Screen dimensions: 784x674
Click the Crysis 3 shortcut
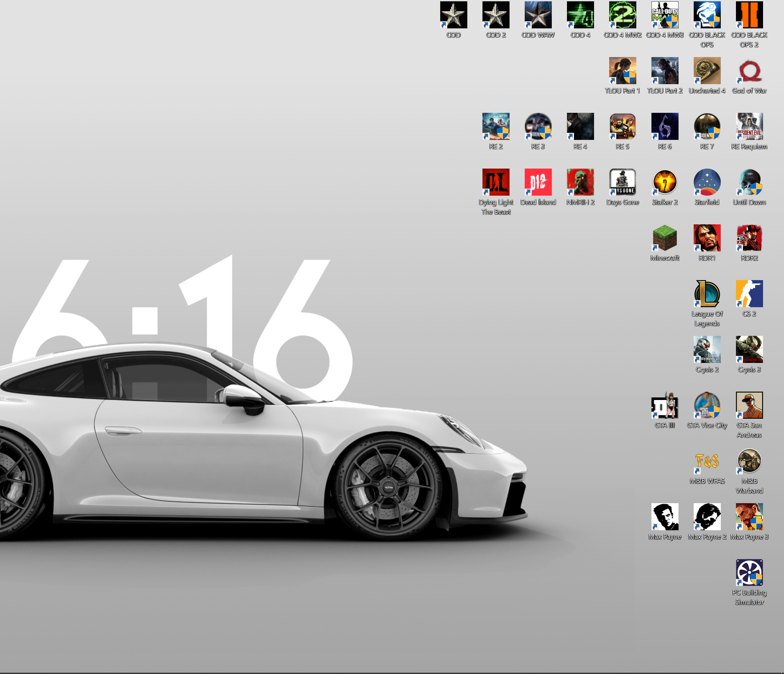point(749,349)
